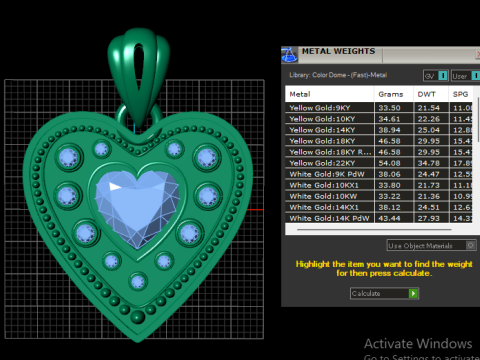
Task: Select the Yellow Gold:9KY row
Action: point(379,108)
